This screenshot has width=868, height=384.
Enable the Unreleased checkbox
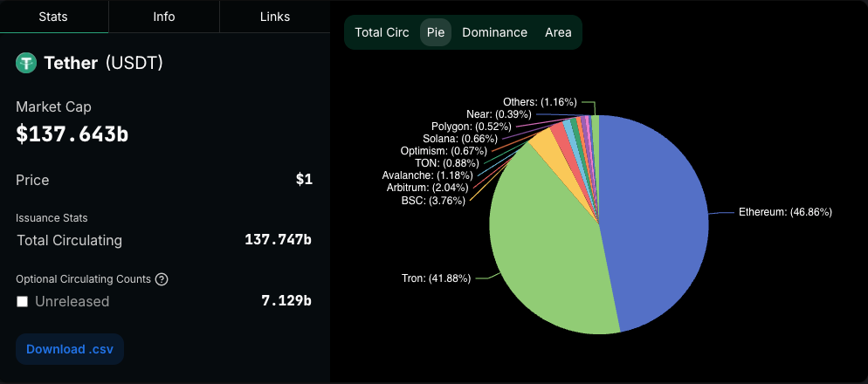22,302
